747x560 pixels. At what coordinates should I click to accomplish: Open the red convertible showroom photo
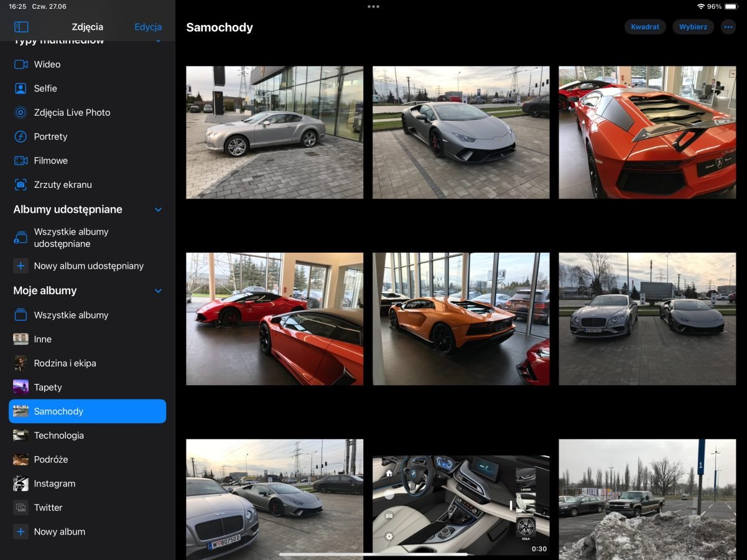[x=274, y=319]
